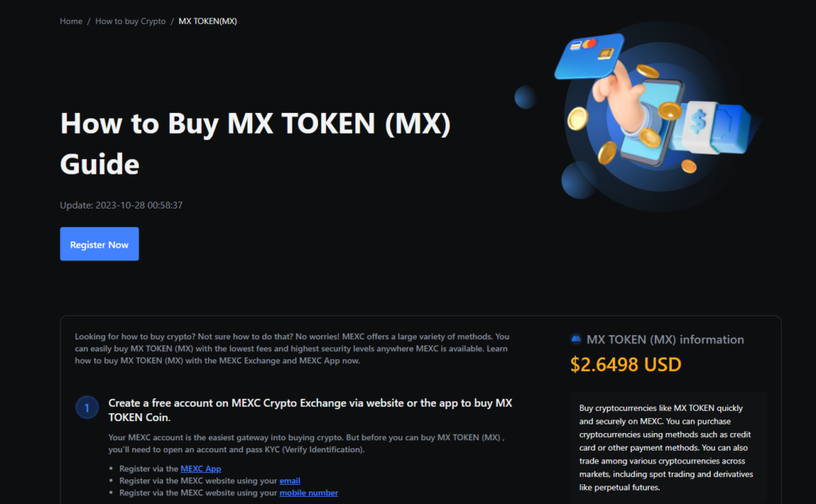Open the MEXC App link
The image size is (816, 504).
201,469
